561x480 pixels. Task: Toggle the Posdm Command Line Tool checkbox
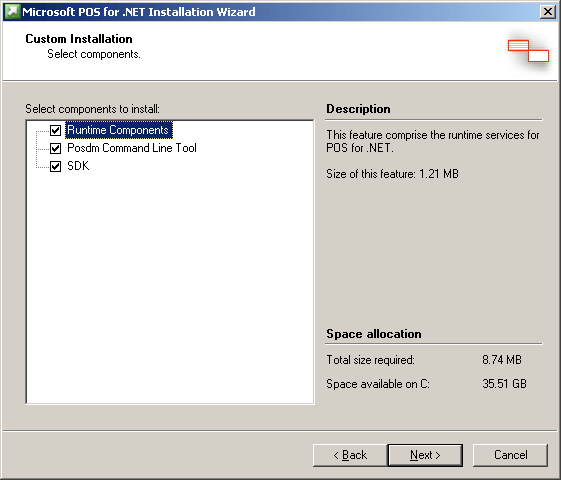point(55,148)
